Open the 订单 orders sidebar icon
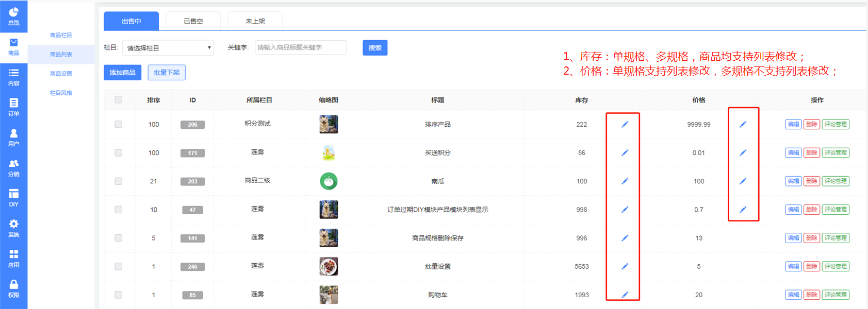 click(x=13, y=107)
